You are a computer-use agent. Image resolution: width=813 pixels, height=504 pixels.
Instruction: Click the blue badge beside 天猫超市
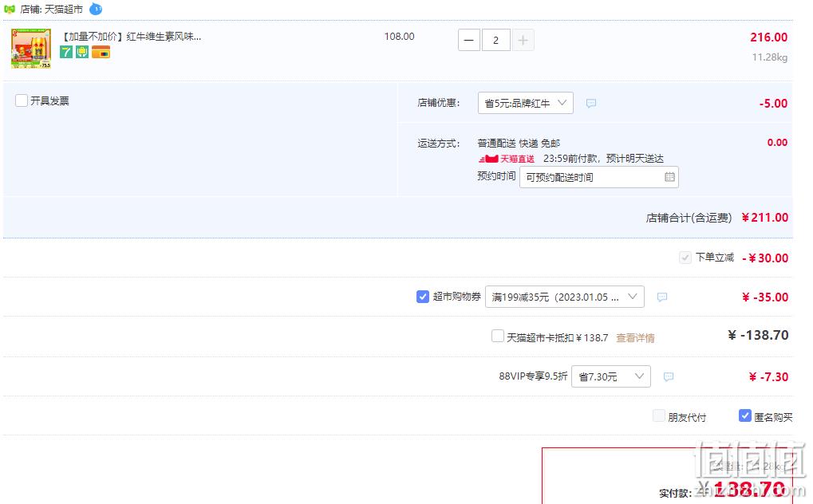pyautogui.click(x=96, y=9)
